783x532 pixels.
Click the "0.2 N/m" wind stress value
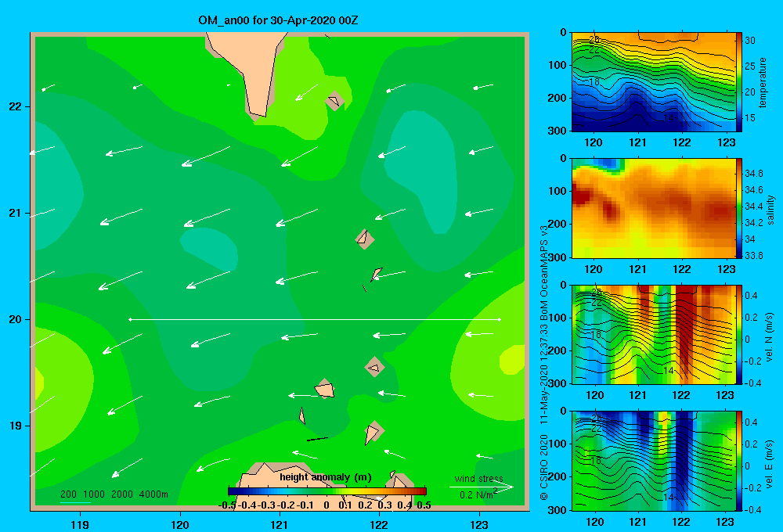[x=476, y=495]
